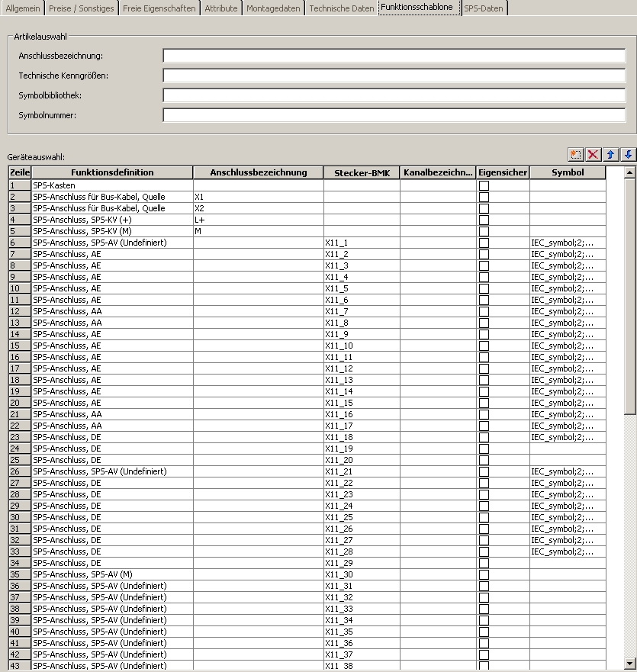Viewport: 637px width, 672px height.
Task: Click the scrollbar up arrow
Action: click(629, 172)
